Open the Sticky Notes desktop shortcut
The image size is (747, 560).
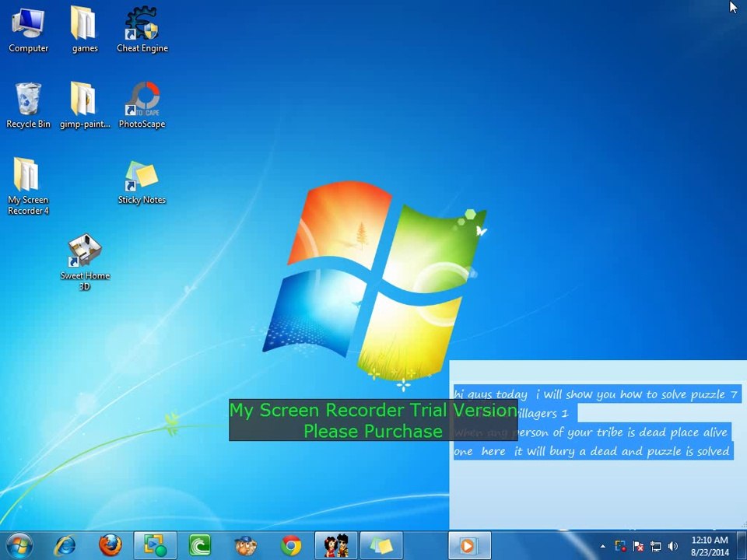point(142,182)
